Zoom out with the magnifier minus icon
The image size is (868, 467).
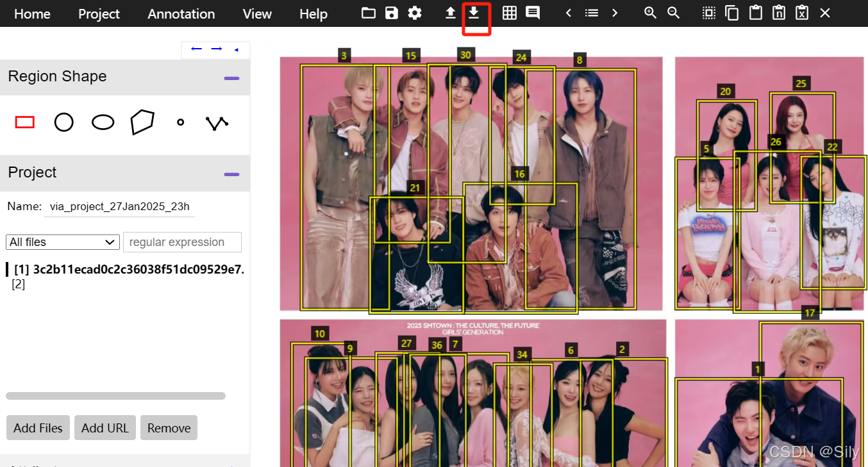[674, 13]
